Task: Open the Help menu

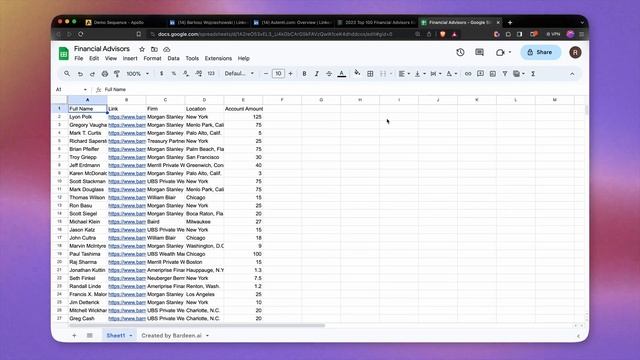Action: (244, 58)
